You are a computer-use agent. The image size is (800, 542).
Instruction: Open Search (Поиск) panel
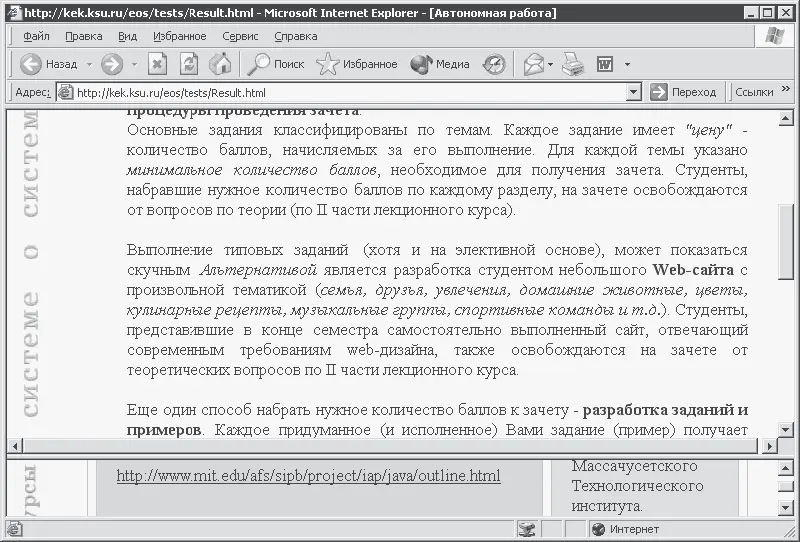pyautogui.click(x=277, y=64)
